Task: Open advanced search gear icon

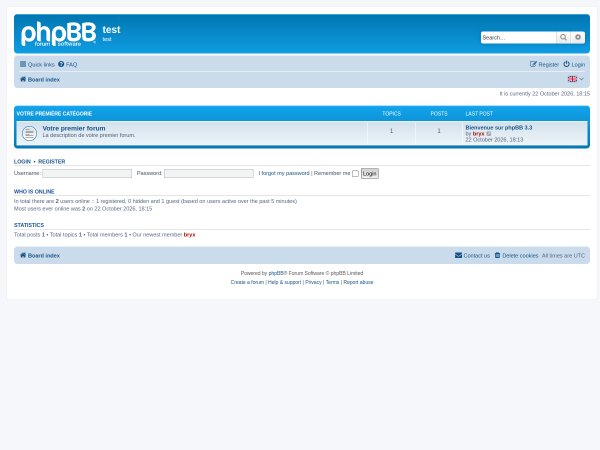Action: (x=578, y=38)
